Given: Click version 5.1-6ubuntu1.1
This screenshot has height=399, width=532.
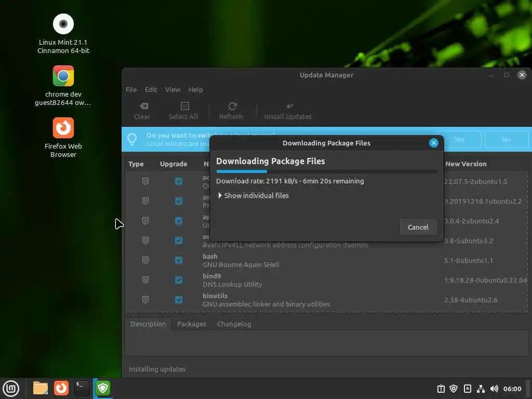Looking at the screenshot, I should click(x=469, y=260).
